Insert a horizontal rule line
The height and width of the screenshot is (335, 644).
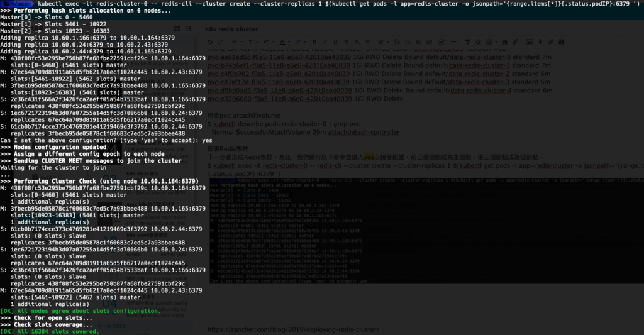pyautogui.click(x=453, y=41)
